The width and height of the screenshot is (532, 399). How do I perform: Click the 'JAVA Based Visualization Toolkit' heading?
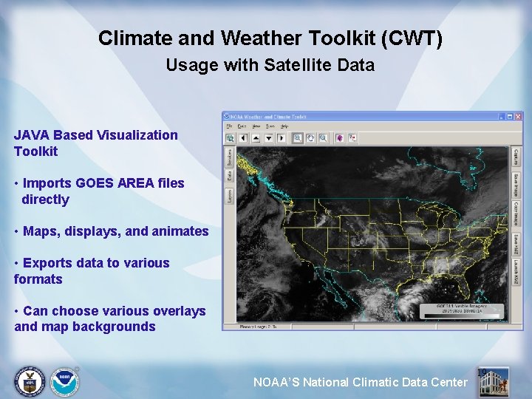pos(95,143)
